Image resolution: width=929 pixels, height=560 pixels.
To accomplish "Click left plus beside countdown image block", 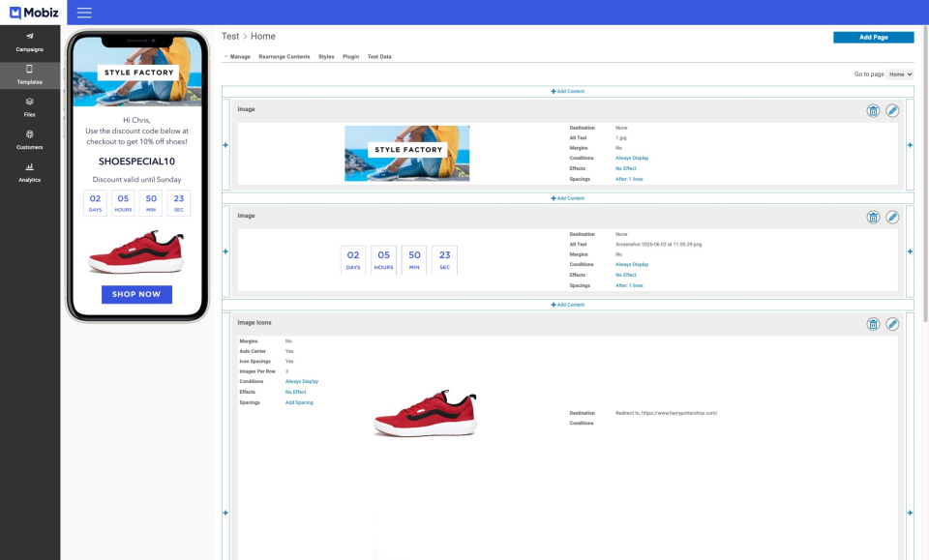I will [225, 251].
